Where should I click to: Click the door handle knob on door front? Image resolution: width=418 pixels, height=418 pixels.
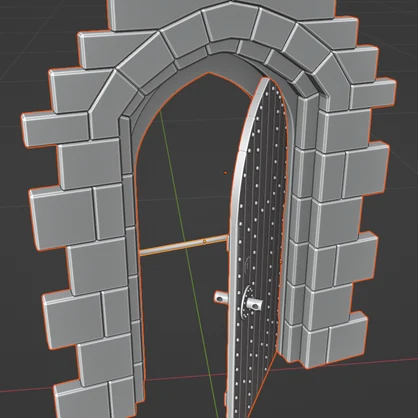point(254,304)
